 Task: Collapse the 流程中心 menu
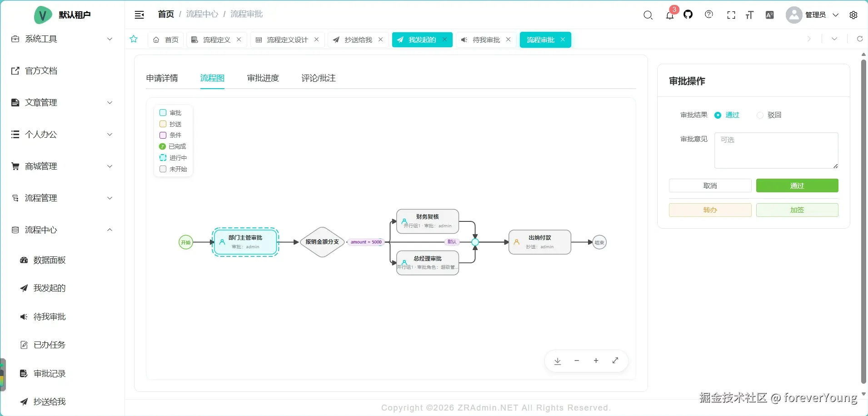pyautogui.click(x=62, y=230)
